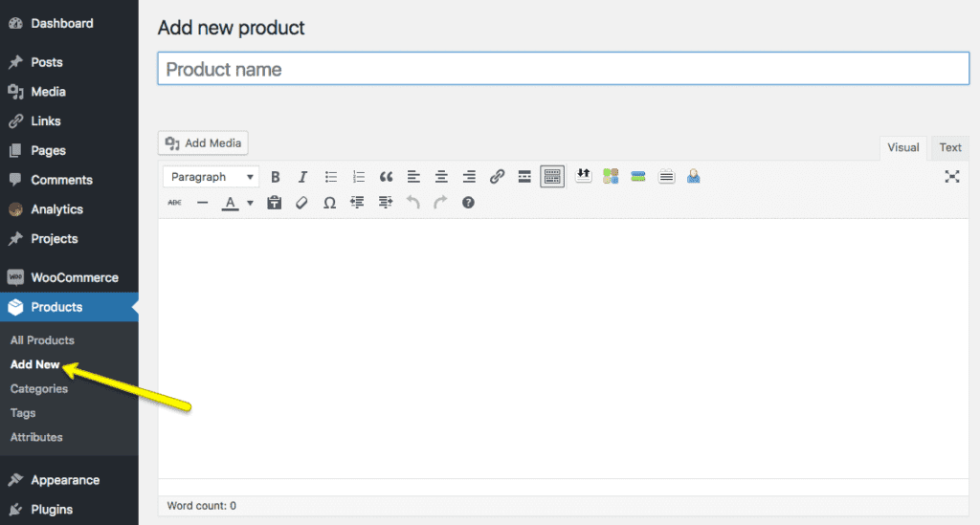Screen dimensions: 980x525
Task: Insert a horizontal line
Action: 202,203
